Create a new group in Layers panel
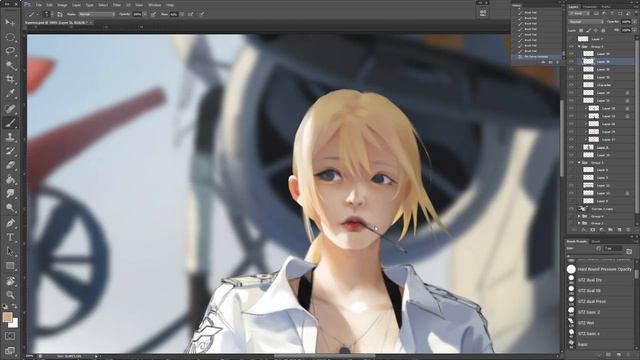Image resolution: width=640 pixels, height=360 pixels. click(610, 230)
